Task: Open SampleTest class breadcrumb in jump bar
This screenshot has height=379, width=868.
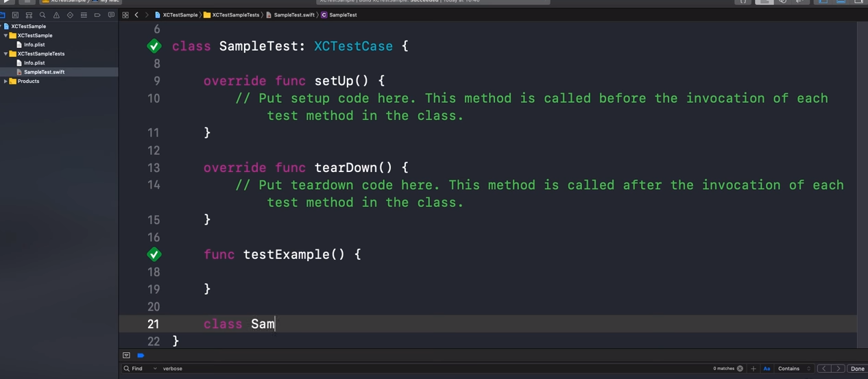Action: click(339, 14)
